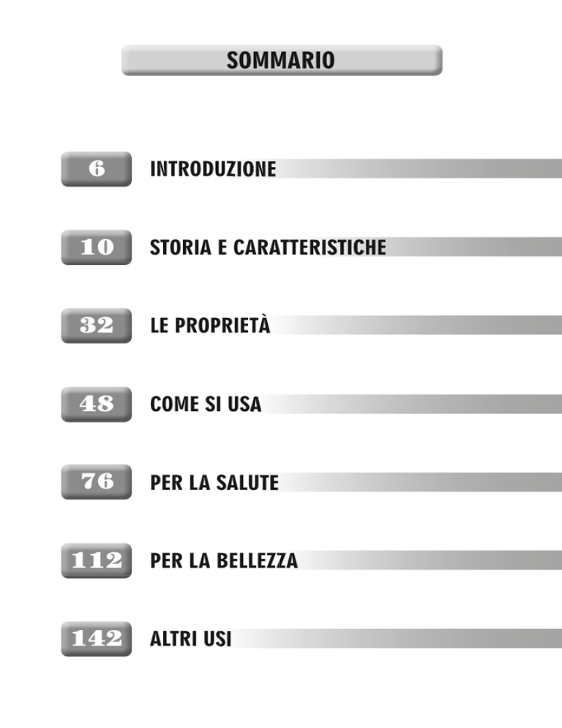Click the page 112 number badge
Screen dimensions: 562x728
97,560
